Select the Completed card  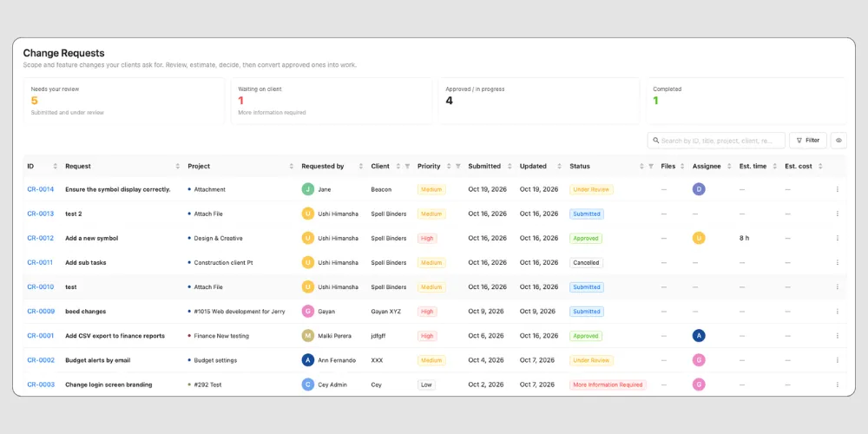(746, 101)
